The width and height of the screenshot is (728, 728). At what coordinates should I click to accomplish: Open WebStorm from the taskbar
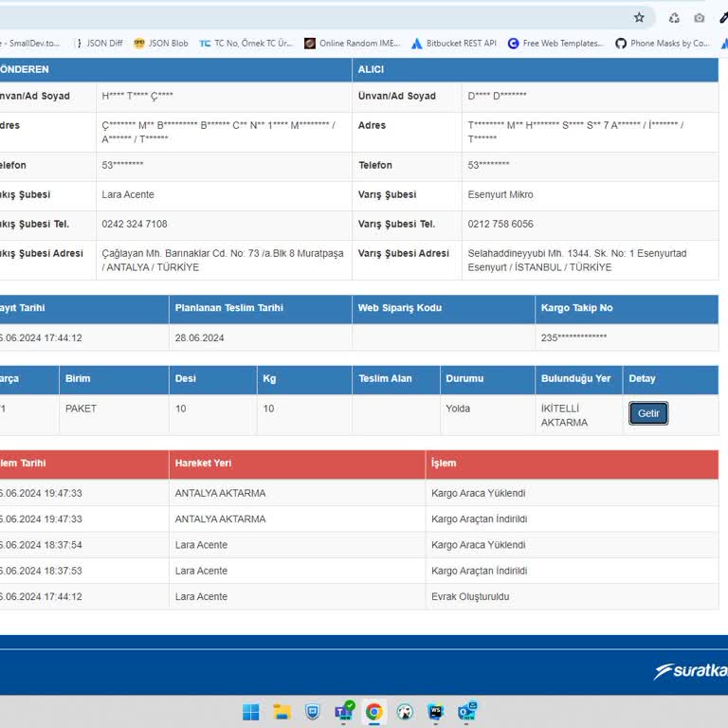[x=435, y=712]
